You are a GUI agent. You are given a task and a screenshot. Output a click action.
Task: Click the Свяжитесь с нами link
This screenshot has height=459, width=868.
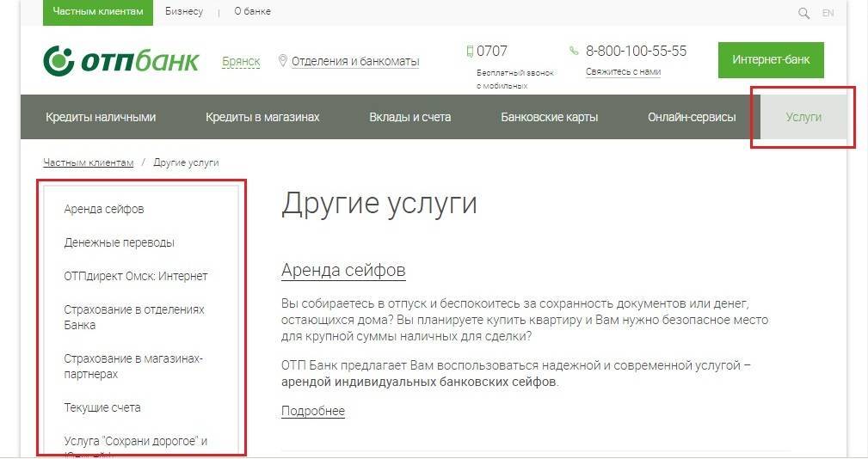tap(623, 72)
